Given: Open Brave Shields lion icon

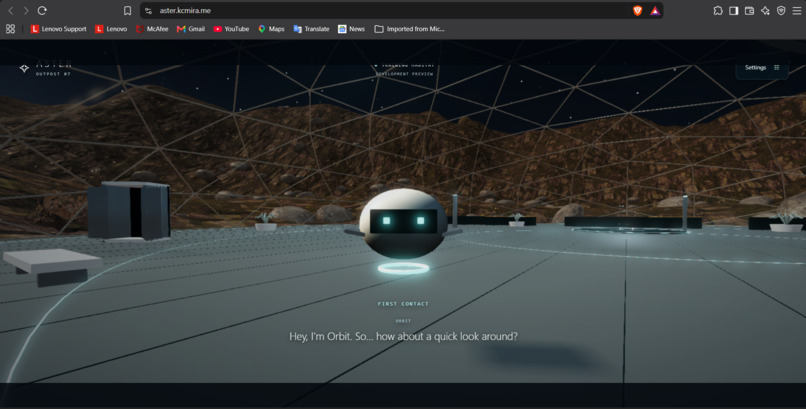Looking at the screenshot, I should tap(637, 11).
